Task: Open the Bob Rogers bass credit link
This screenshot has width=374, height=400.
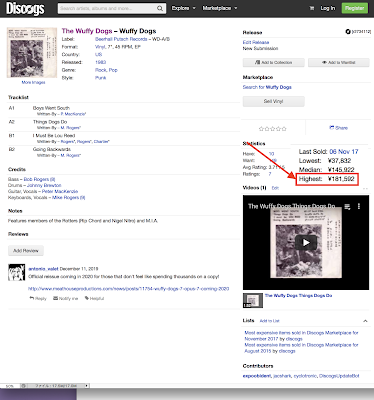Action: pyautogui.click(x=39, y=179)
